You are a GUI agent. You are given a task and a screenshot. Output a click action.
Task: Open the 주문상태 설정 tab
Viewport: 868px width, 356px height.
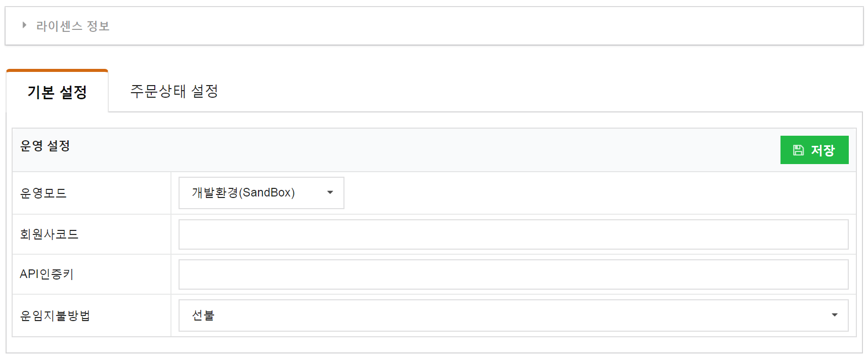(x=174, y=91)
